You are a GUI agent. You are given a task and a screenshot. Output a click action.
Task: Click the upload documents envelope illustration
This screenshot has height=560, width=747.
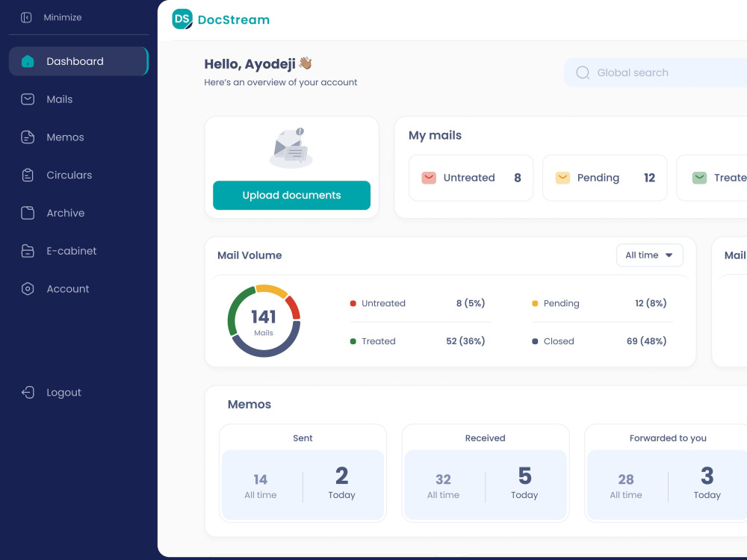pos(291,148)
